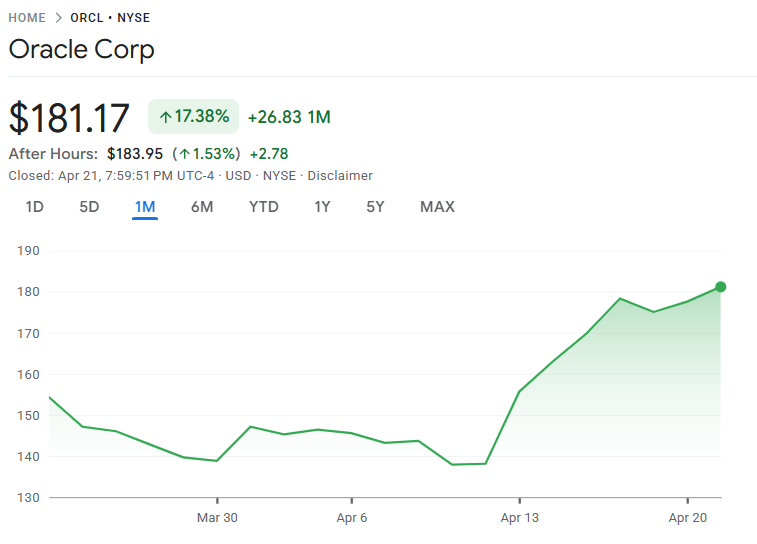Click the Closed: Apr 21 timestamp text
The width and height of the screenshot is (757, 544).
[x=111, y=176]
